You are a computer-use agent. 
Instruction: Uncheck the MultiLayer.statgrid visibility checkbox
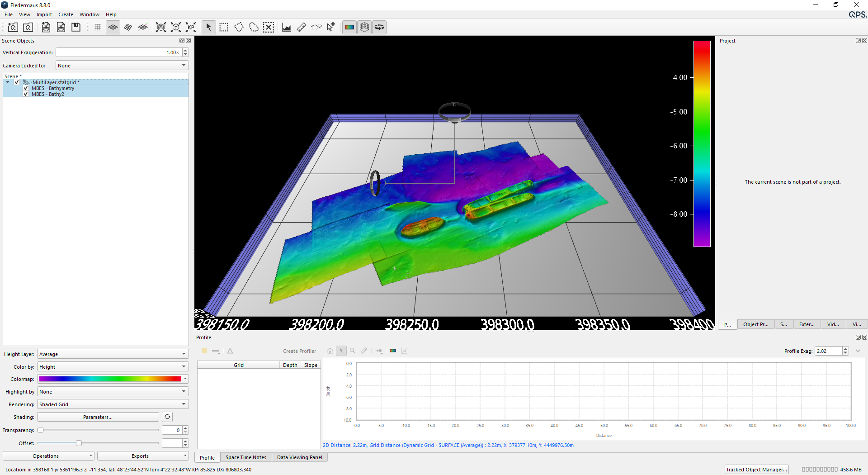pos(17,82)
